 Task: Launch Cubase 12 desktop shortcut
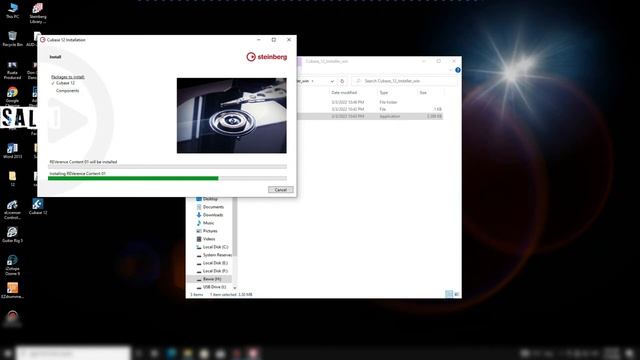click(38, 207)
